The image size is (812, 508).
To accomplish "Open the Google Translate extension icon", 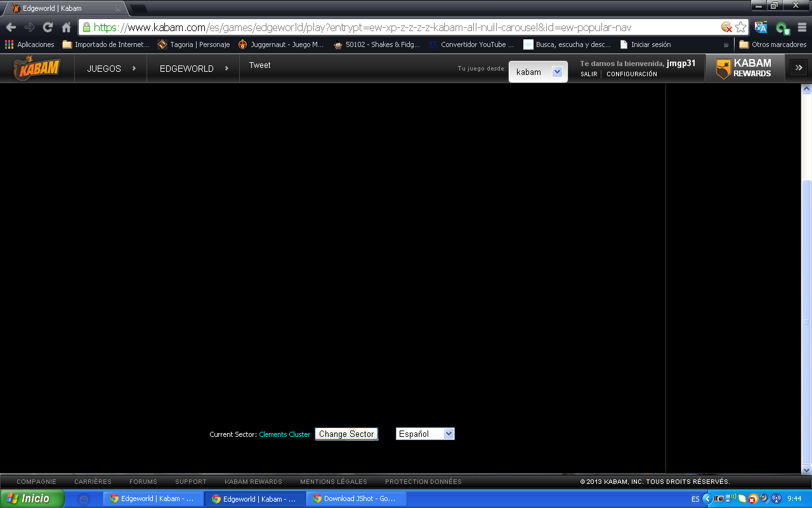I will tap(761, 27).
